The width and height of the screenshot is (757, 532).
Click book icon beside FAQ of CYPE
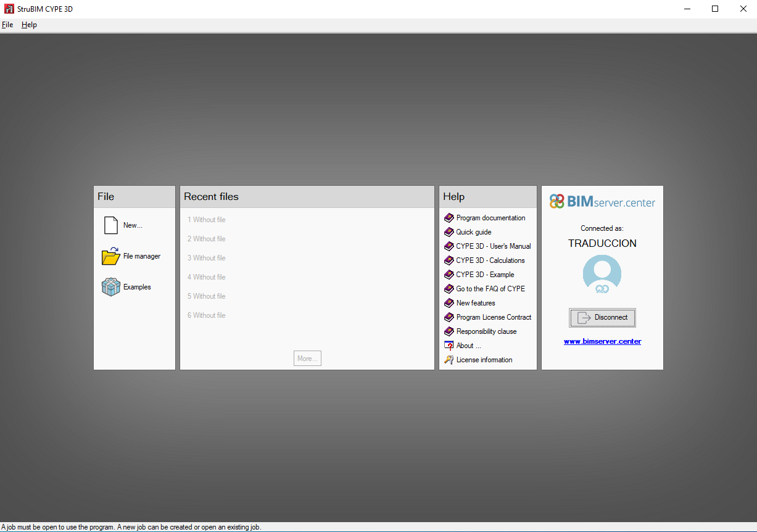point(449,289)
